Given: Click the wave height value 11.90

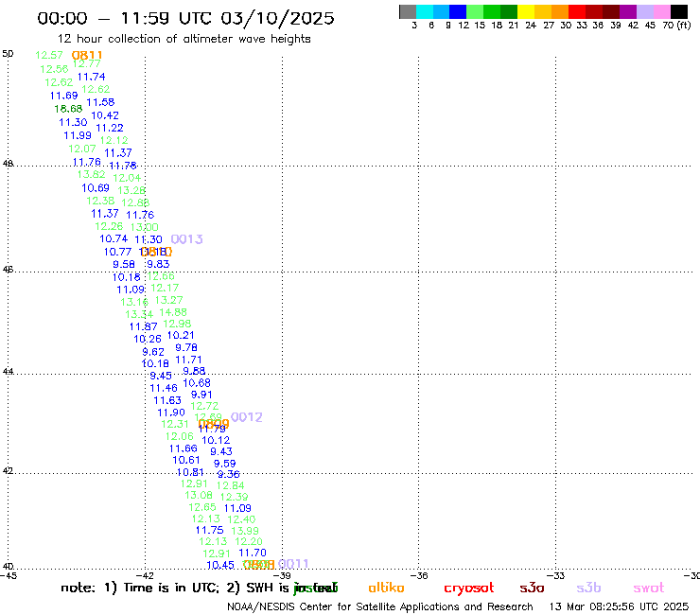Looking at the screenshot, I should [x=171, y=413].
